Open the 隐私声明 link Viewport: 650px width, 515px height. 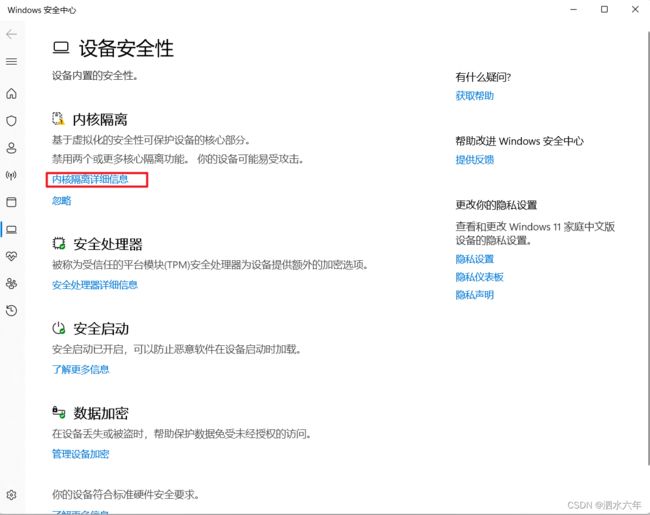(x=475, y=295)
